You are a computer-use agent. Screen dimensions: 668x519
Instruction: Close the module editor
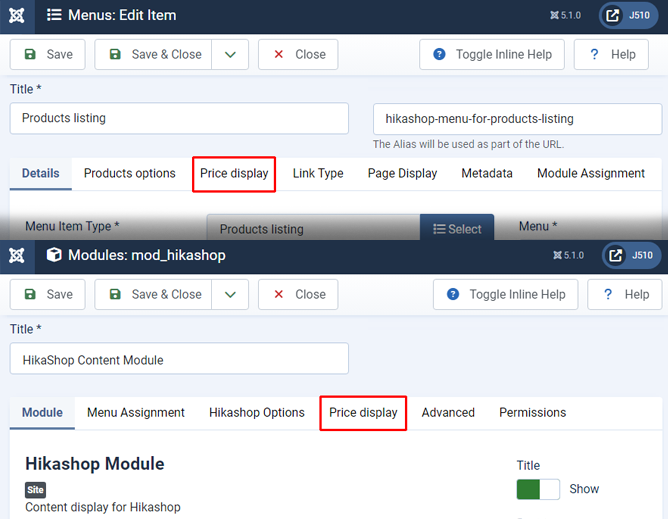click(x=298, y=294)
